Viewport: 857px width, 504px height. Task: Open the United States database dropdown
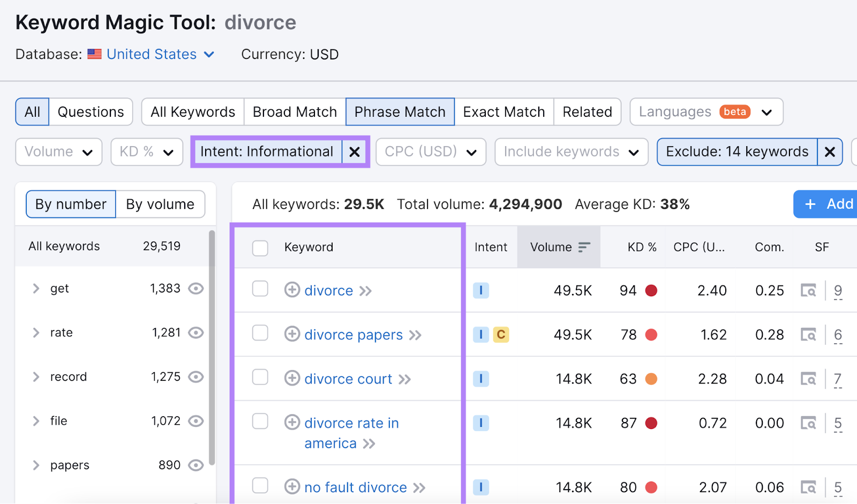coord(161,54)
